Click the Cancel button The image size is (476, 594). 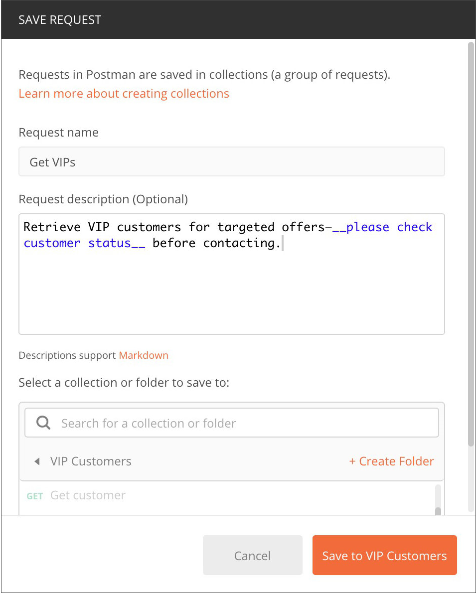pos(253,555)
